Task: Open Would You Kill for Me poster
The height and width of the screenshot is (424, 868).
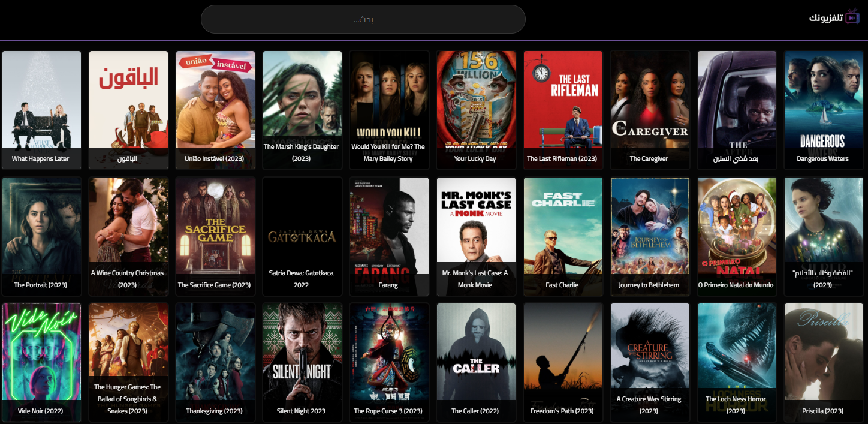Action: [390, 110]
